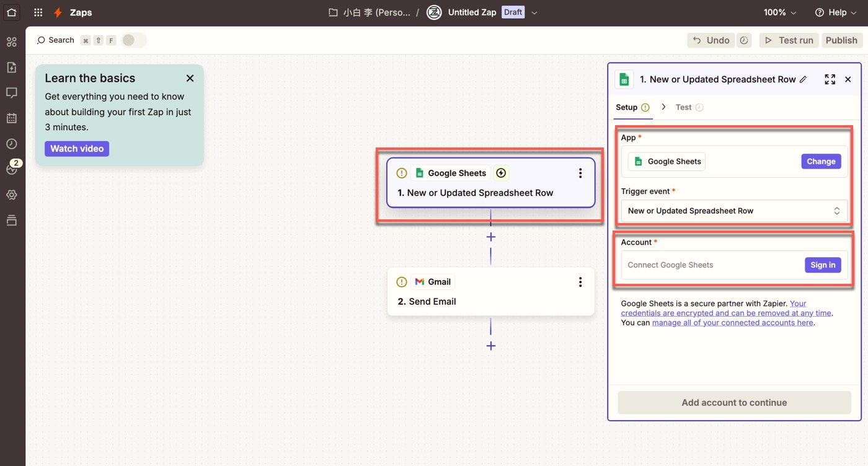
Task: Click the orange Zaps lightning logo
Action: 58,12
